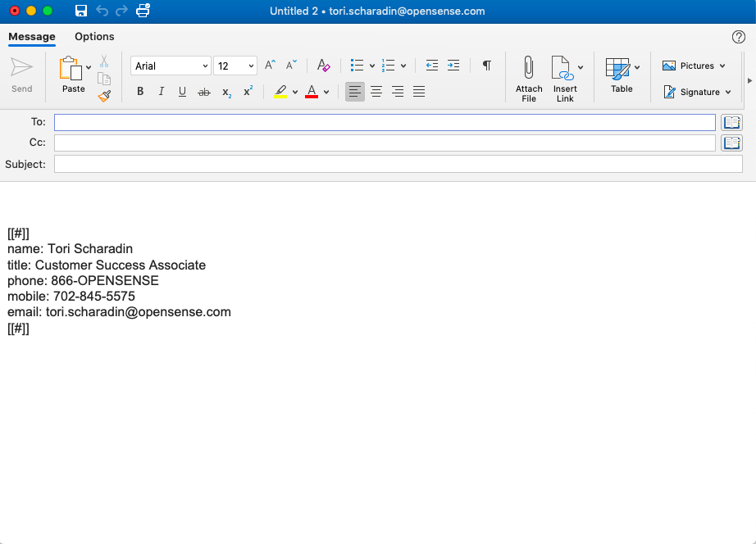Open the address book next to Cc field
The height and width of the screenshot is (544, 756).
pos(731,143)
